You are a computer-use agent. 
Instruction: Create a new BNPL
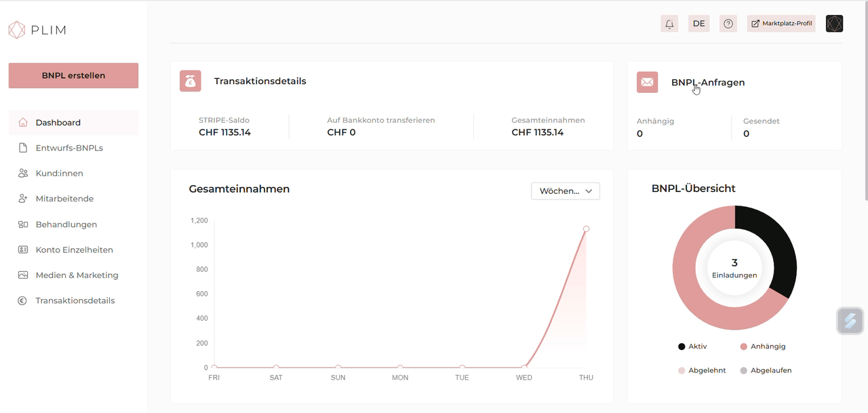73,75
